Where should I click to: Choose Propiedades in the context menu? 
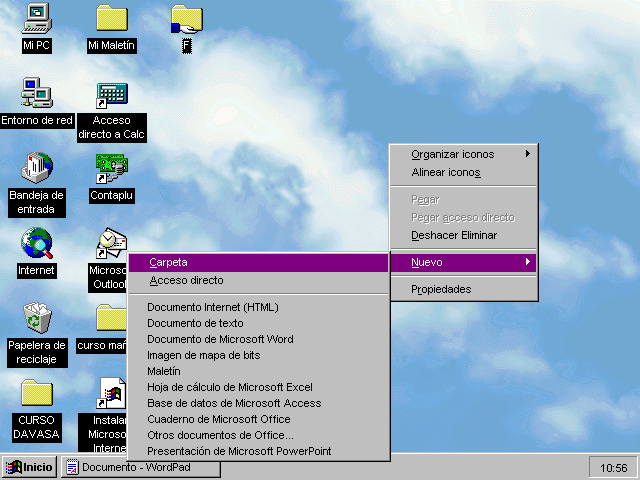(464, 289)
